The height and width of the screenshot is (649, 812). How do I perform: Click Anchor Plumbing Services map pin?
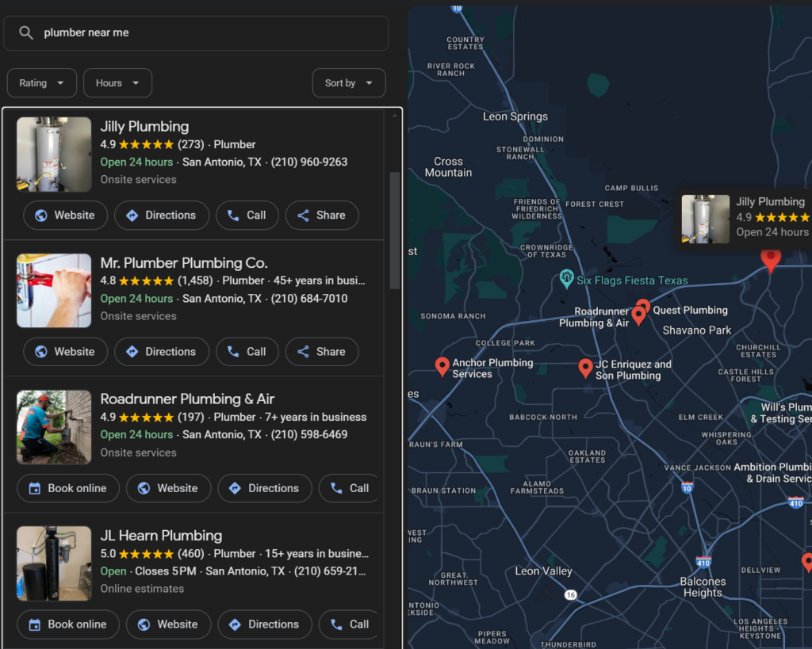click(442, 366)
